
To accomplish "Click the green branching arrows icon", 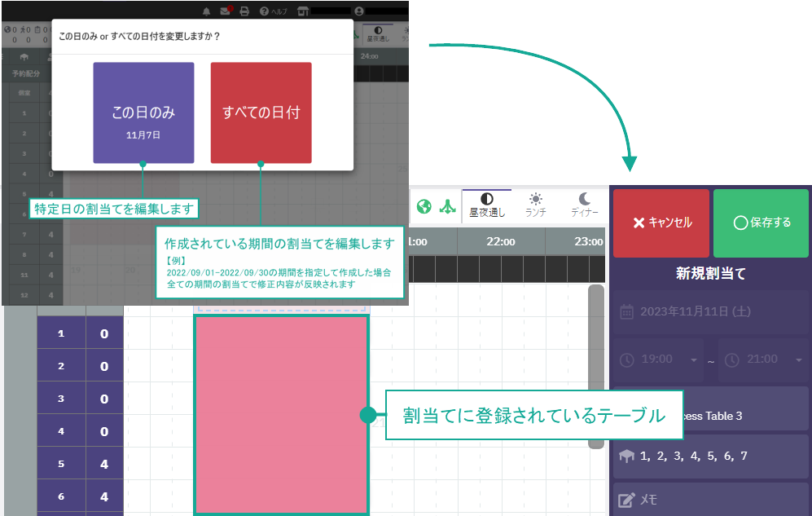I will point(446,207).
